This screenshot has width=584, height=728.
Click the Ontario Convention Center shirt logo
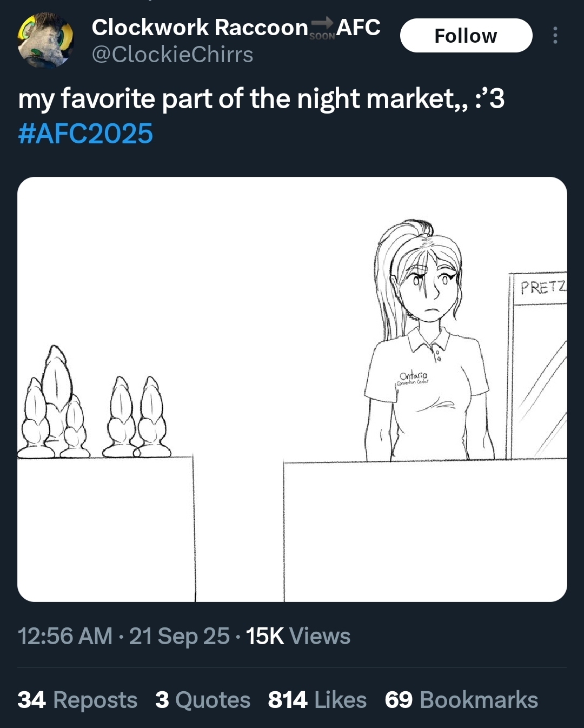tap(413, 378)
